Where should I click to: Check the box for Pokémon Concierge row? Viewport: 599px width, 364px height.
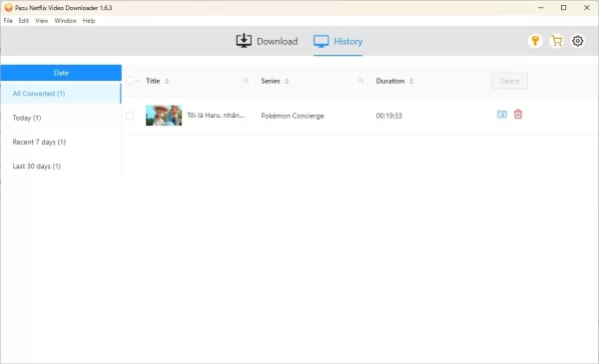click(130, 116)
